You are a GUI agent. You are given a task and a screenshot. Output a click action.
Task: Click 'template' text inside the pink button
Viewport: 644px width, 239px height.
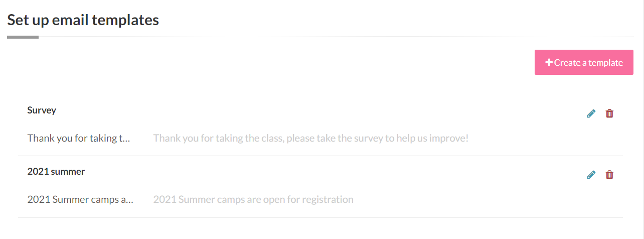pyautogui.click(x=606, y=63)
